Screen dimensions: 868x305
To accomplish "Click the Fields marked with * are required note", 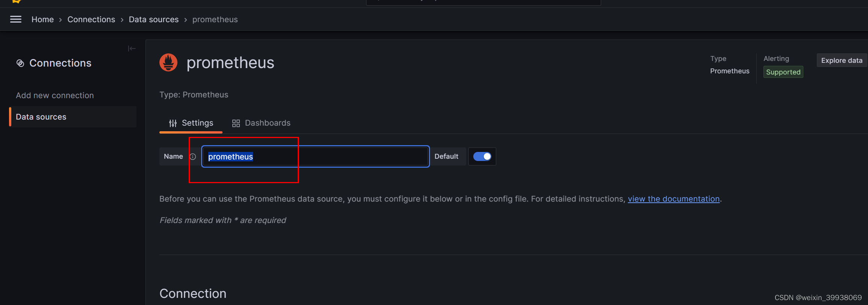I will click(223, 220).
